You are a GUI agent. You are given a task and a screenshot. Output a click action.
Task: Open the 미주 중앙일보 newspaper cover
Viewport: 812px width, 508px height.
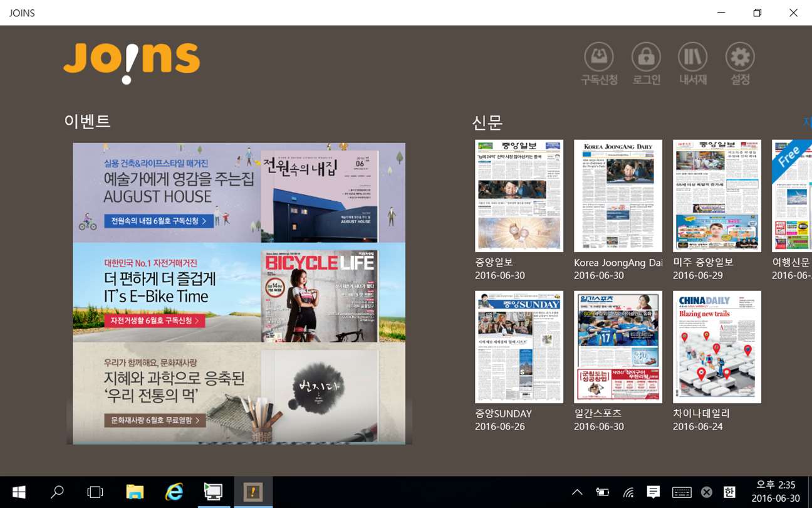717,196
